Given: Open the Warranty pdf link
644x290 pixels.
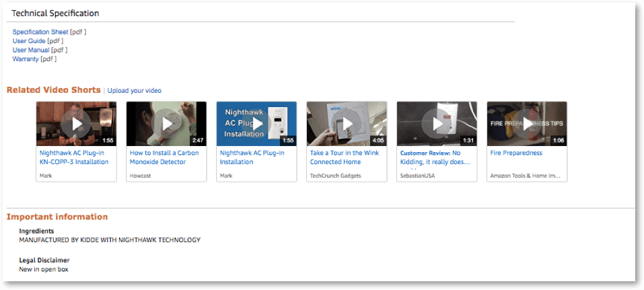Looking at the screenshot, I should pos(26,59).
